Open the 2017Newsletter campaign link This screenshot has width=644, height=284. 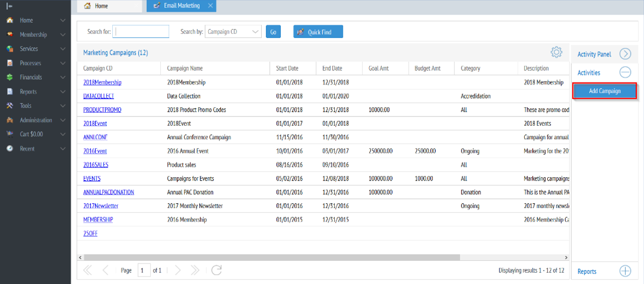click(x=101, y=206)
